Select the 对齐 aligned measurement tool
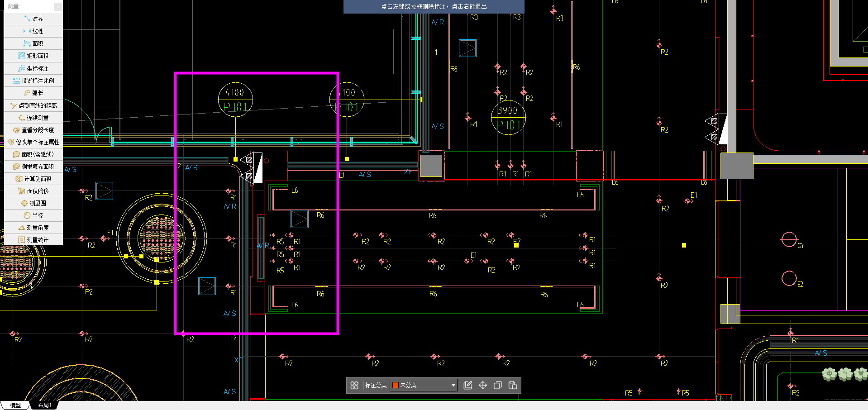The width and height of the screenshot is (868, 410). 33,19
